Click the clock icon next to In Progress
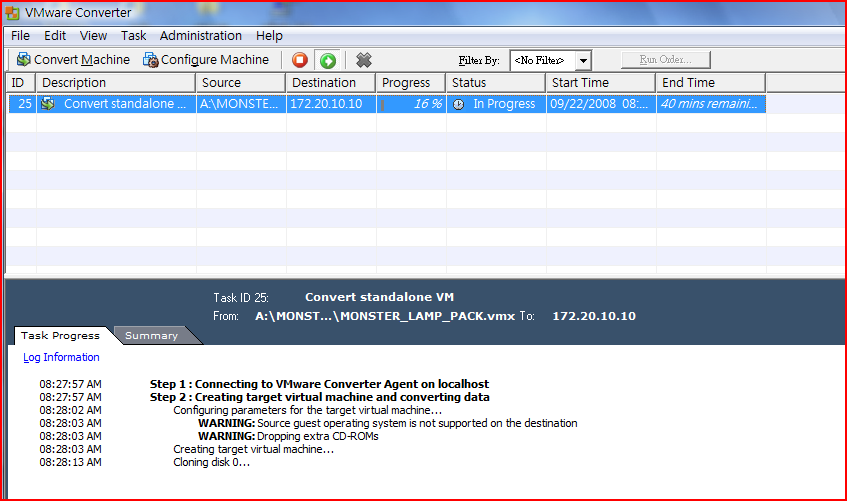 coord(458,104)
